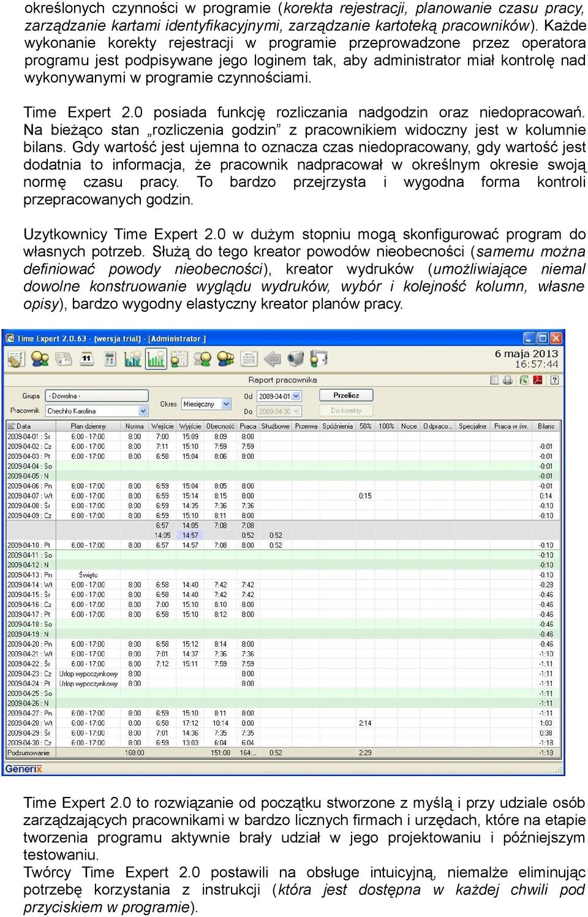Open the Od date picker 2009-04-01
Screen dimensions: 588x917
click(x=279, y=396)
